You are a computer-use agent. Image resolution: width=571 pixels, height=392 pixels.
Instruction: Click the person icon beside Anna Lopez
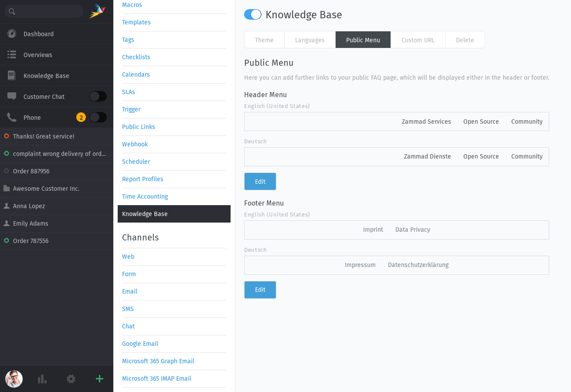(7, 206)
